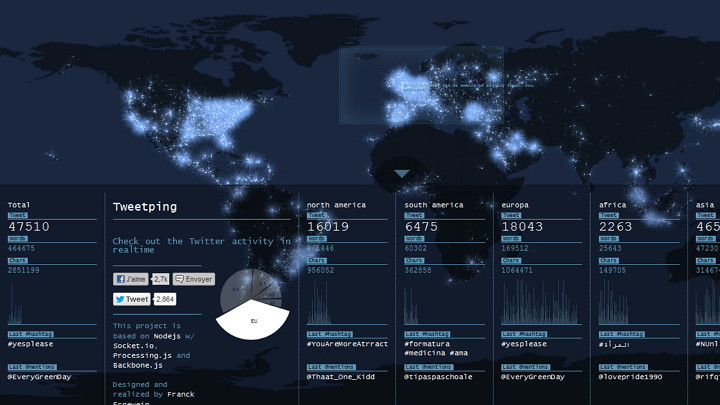
Task: Click #yesplease hashtag in europa column
Action: coord(524,344)
